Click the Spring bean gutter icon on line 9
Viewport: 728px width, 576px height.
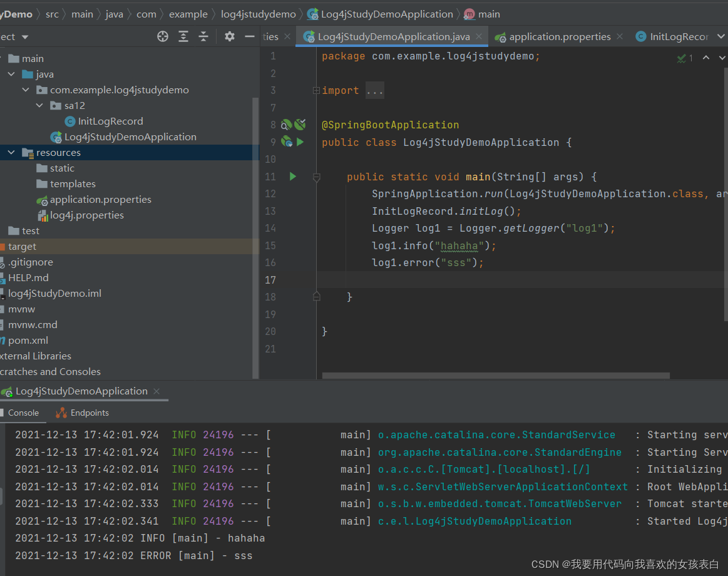click(x=287, y=141)
